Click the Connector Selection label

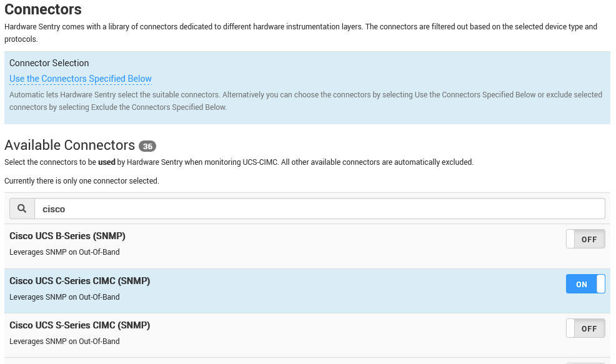(49, 63)
